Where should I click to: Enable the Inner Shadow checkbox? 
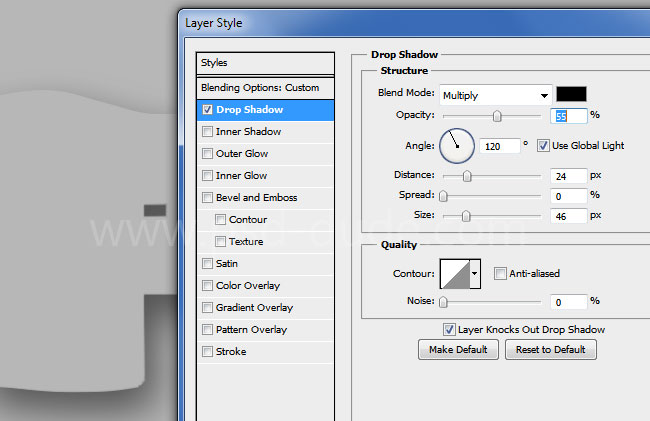click(x=207, y=132)
